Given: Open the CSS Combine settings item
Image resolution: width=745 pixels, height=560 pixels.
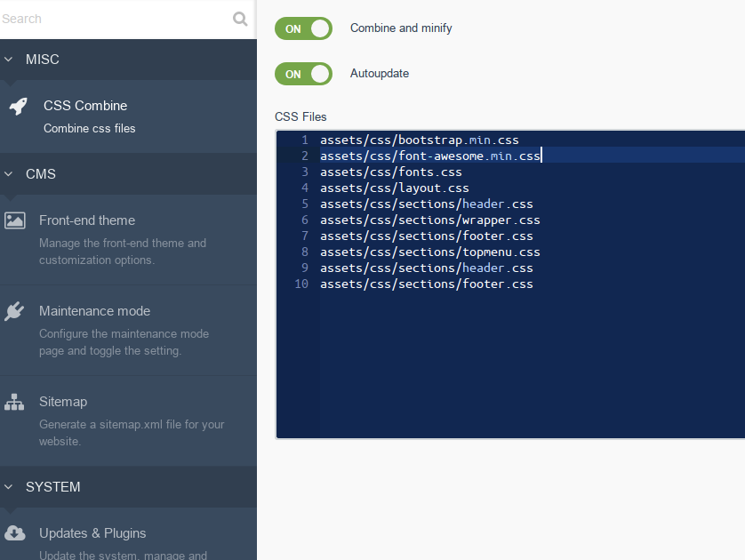Looking at the screenshot, I should tap(128, 116).
